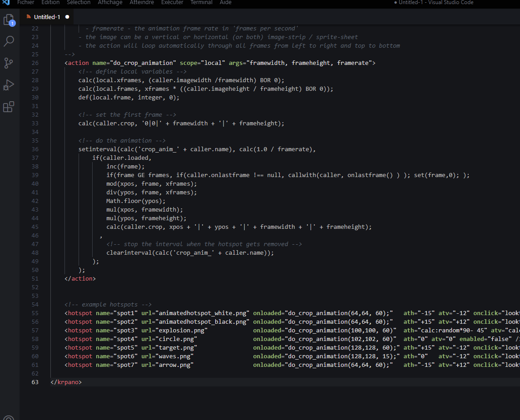Open the Extensions view icon
The image size is (520, 420).
[9, 107]
